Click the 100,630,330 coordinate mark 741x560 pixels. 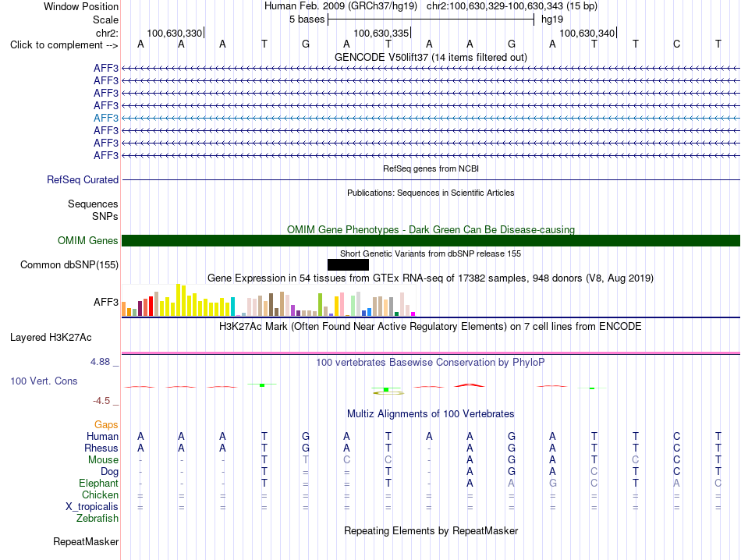click(175, 33)
